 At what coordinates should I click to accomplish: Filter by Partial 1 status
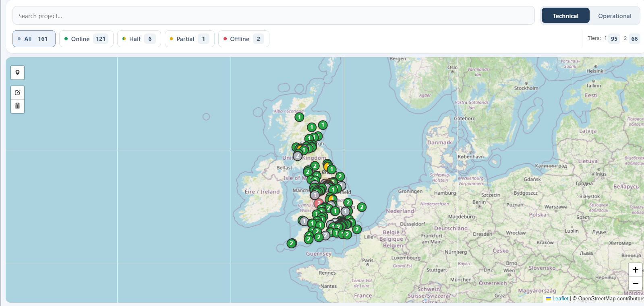tap(190, 39)
